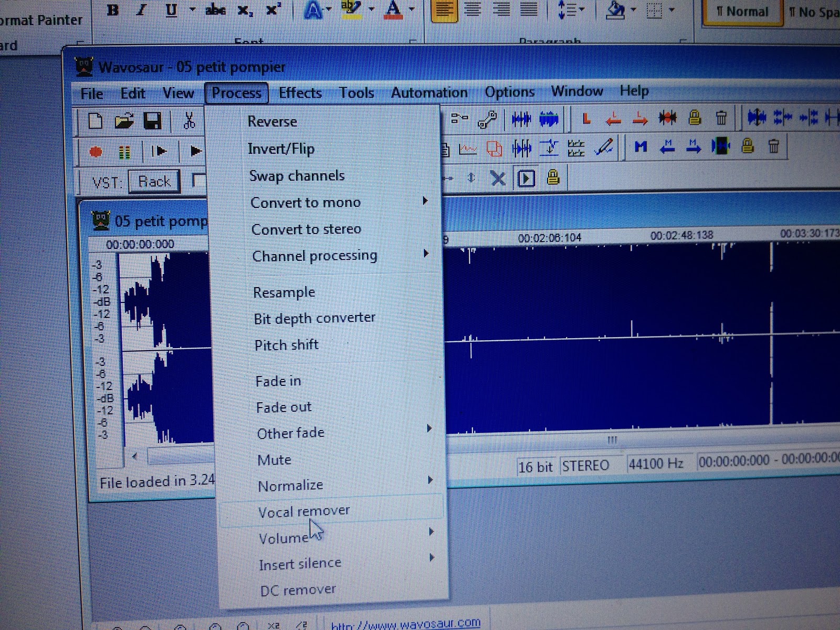840x630 pixels.
Task: Tick the checkbox next to the Rack button
Action: [x=199, y=181]
